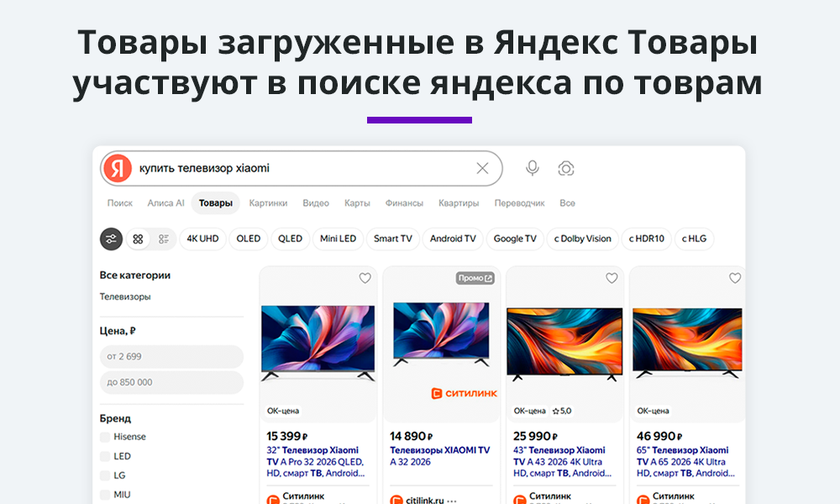Apply the 4K UHD filter chip
The height and width of the screenshot is (504, 840).
202,239
